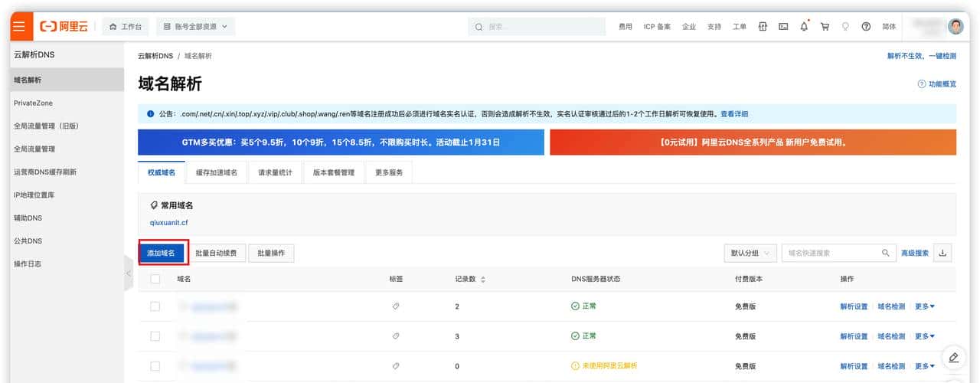Open the Cloud Shell terminal icon

click(783, 26)
